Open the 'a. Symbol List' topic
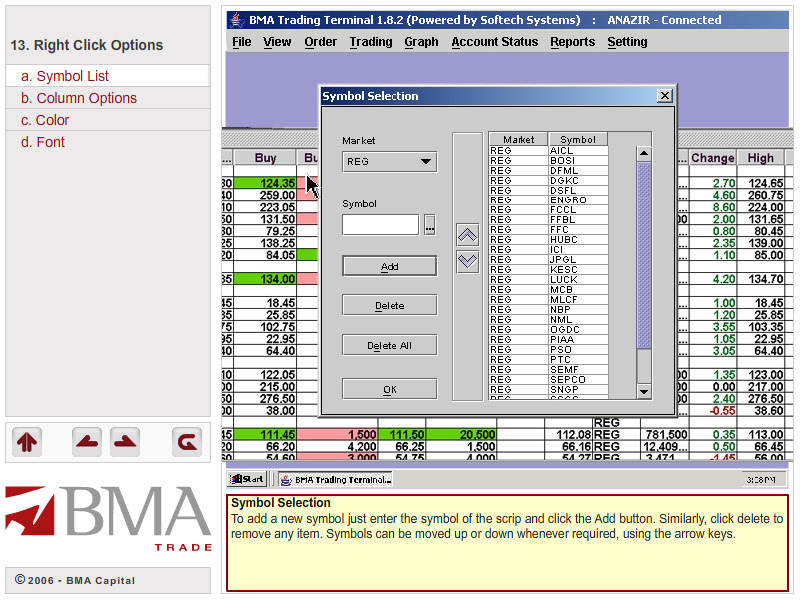800x600 pixels. tap(108, 76)
